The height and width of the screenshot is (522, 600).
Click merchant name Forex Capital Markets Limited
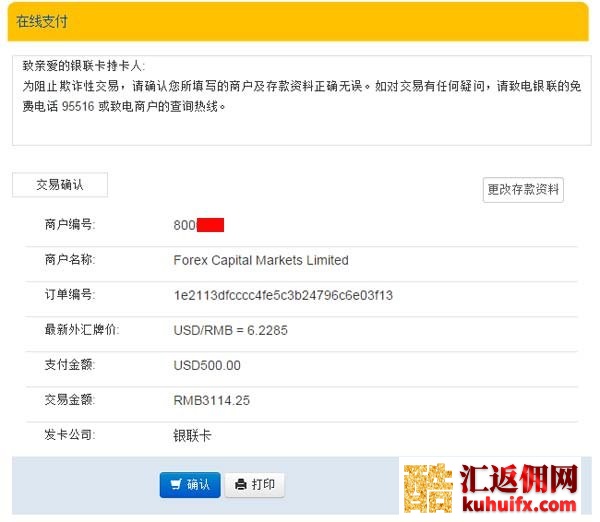(x=261, y=260)
